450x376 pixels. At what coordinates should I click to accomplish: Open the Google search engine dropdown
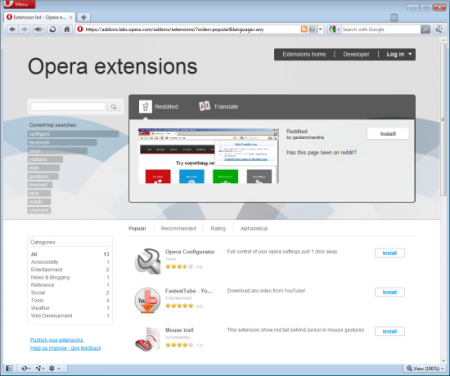coord(334,29)
